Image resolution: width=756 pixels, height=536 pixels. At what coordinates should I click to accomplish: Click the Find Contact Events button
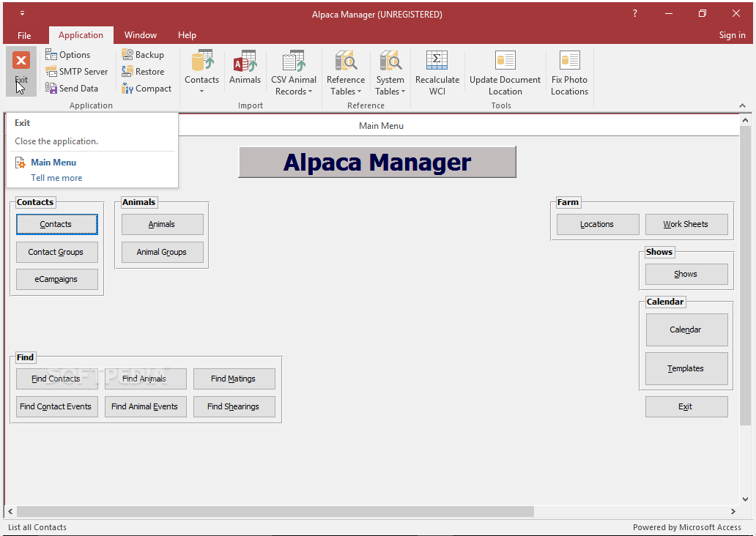pos(57,407)
